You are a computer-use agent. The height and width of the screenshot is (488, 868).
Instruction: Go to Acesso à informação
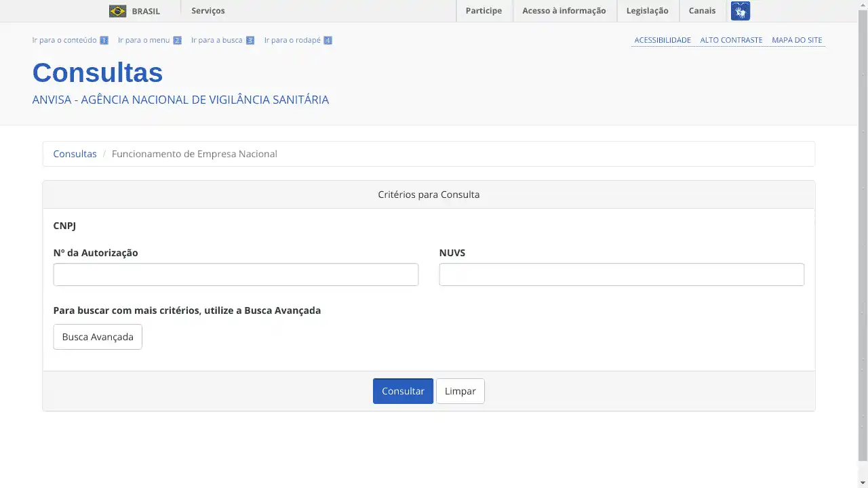coord(564,11)
